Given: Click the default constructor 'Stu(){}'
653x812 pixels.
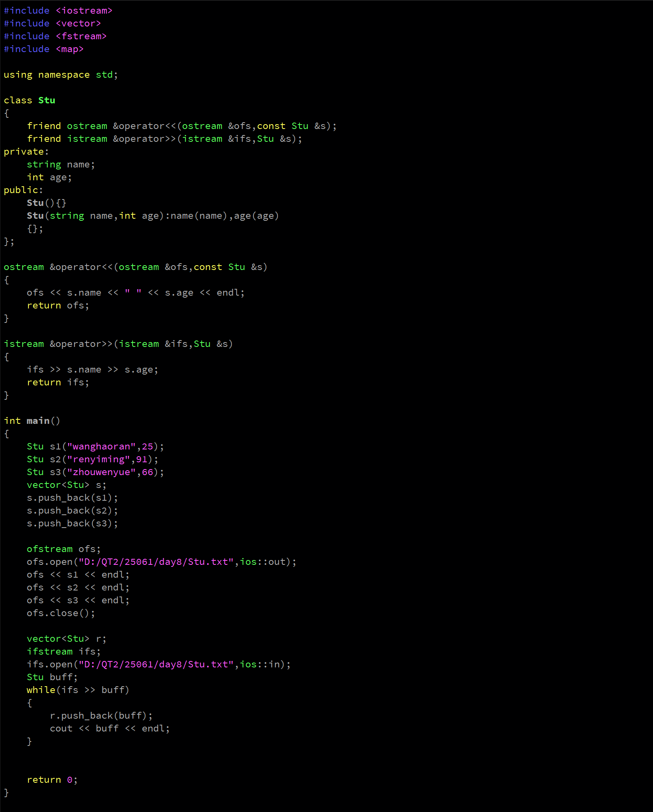Looking at the screenshot, I should [x=46, y=203].
